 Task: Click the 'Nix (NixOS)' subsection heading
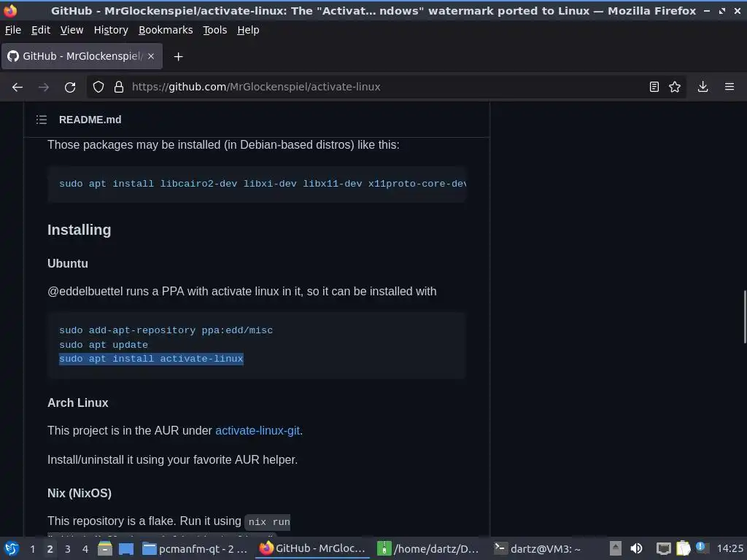click(79, 493)
